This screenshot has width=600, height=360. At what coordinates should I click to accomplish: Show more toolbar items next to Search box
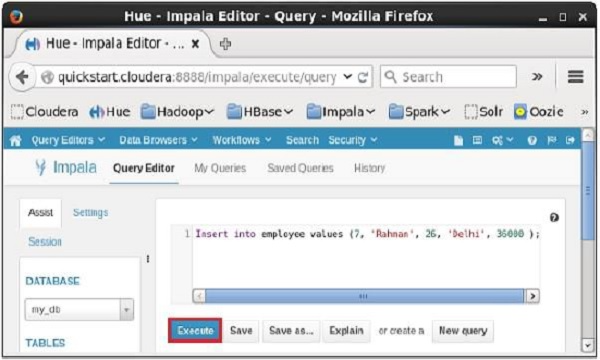[x=537, y=77]
